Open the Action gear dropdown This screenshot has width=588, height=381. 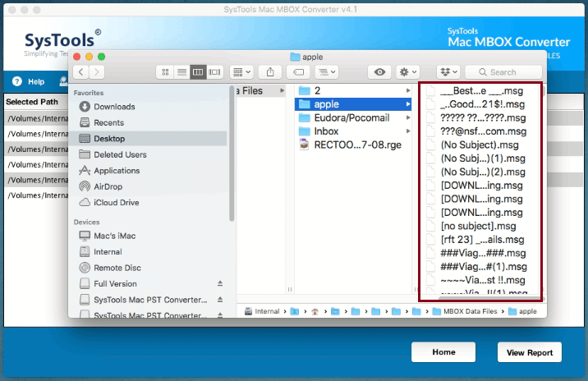tap(408, 72)
